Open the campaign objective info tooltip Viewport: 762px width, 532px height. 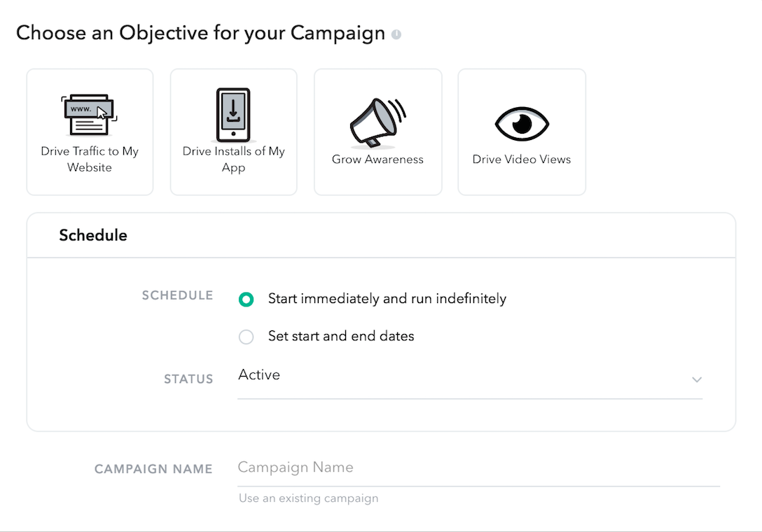[x=398, y=34]
